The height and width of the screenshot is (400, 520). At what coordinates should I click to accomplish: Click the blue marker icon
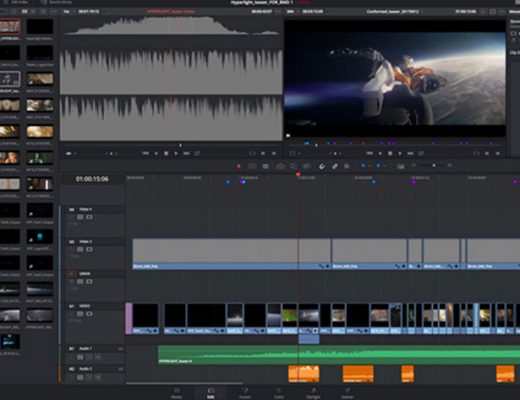pyautogui.click(x=378, y=165)
